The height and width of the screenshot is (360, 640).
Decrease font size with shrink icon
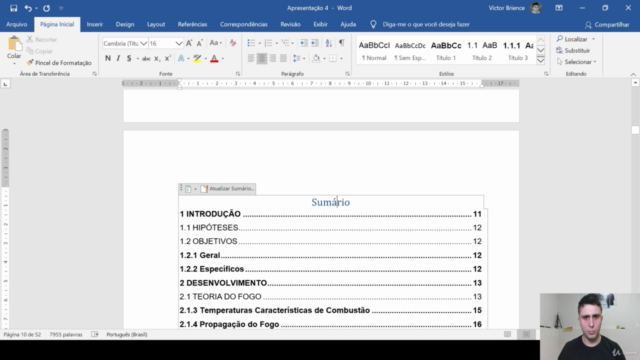[x=200, y=43]
